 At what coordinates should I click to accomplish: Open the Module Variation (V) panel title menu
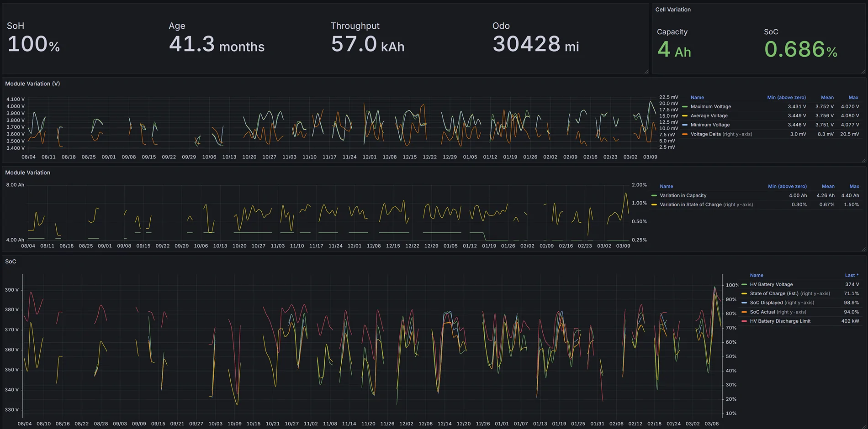pyautogui.click(x=32, y=84)
